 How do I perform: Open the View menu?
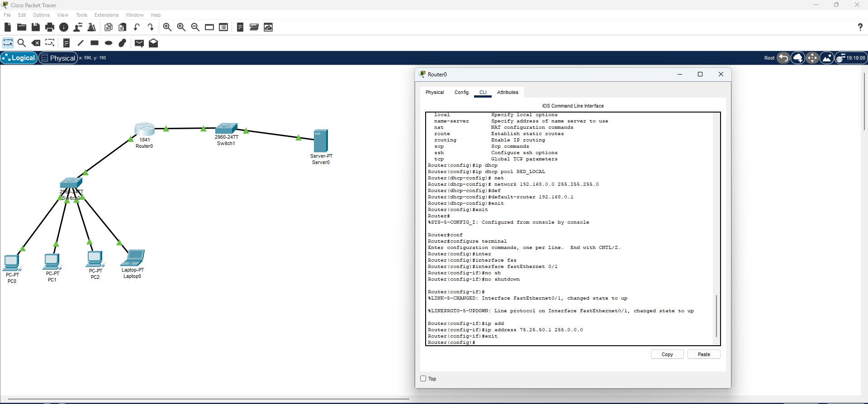click(x=62, y=15)
